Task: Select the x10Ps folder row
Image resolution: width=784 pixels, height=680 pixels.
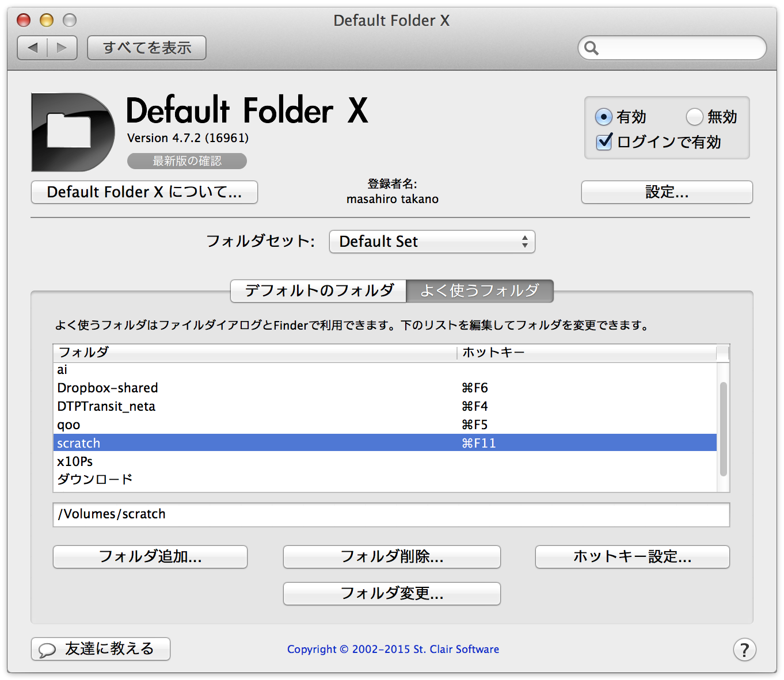Action: pos(385,461)
